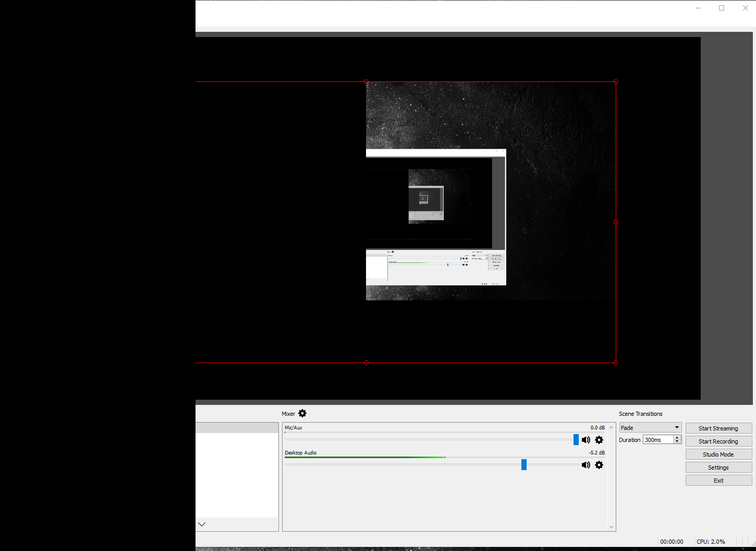756x551 pixels.
Task: Click the 00:00:00 timer in status bar
Action: [672, 542]
